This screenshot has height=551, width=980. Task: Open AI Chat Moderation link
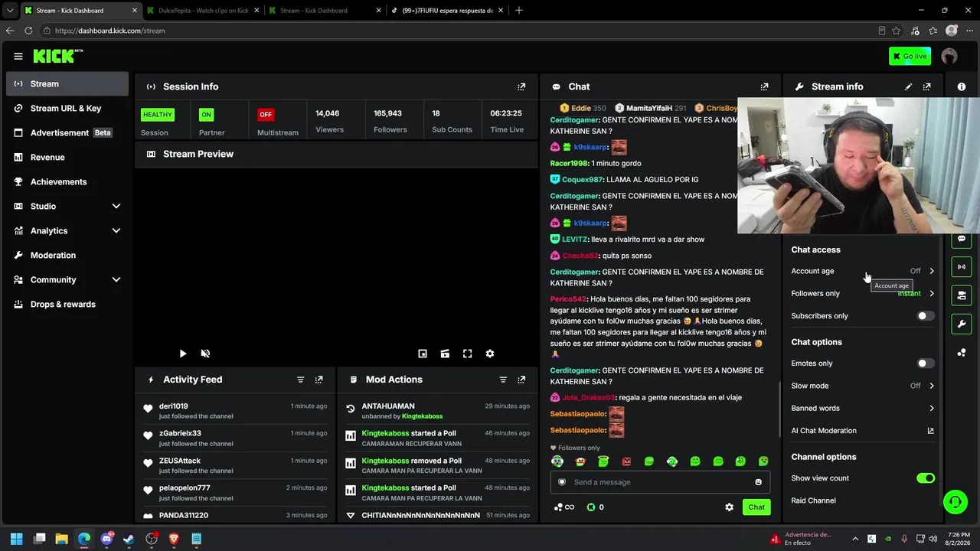(x=863, y=431)
